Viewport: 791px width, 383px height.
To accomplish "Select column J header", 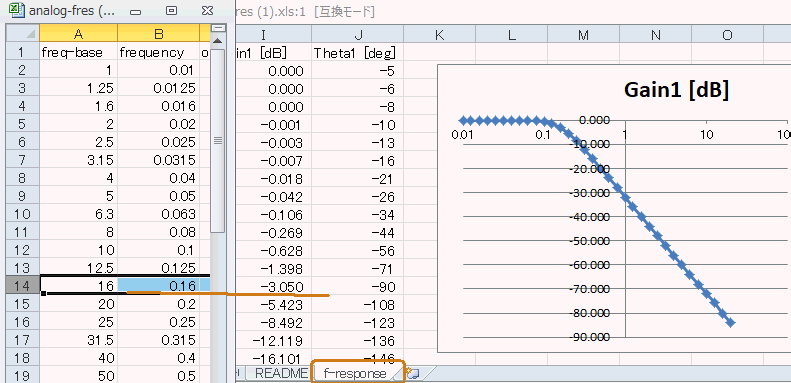I will click(x=357, y=34).
